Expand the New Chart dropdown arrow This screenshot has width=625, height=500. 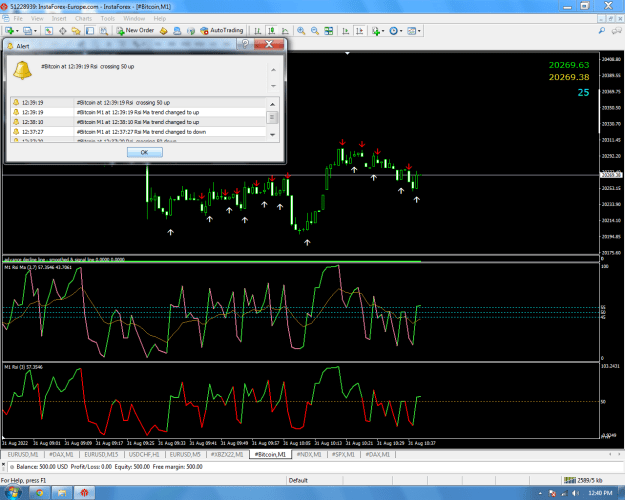coord(17,31)
